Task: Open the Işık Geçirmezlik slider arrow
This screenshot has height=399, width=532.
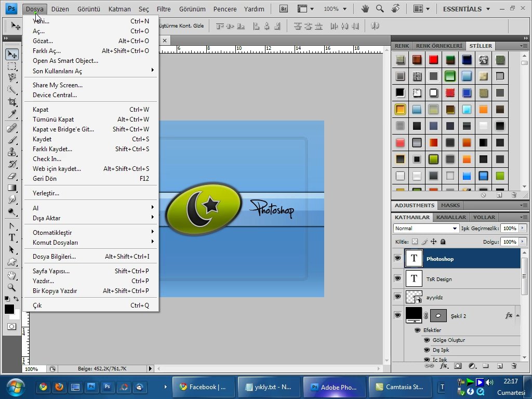Action: 523,229
